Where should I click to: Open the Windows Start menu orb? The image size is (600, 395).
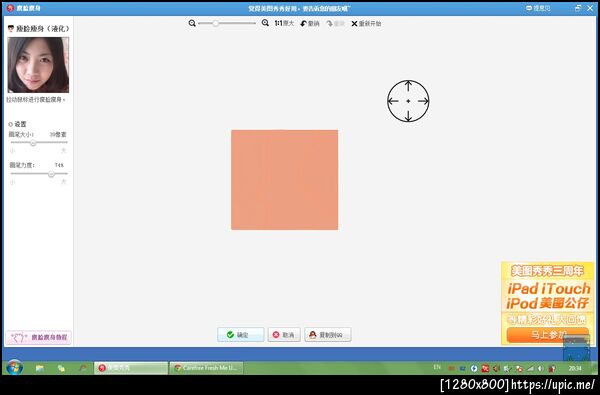pyautogui.click(x=15, y=367)
